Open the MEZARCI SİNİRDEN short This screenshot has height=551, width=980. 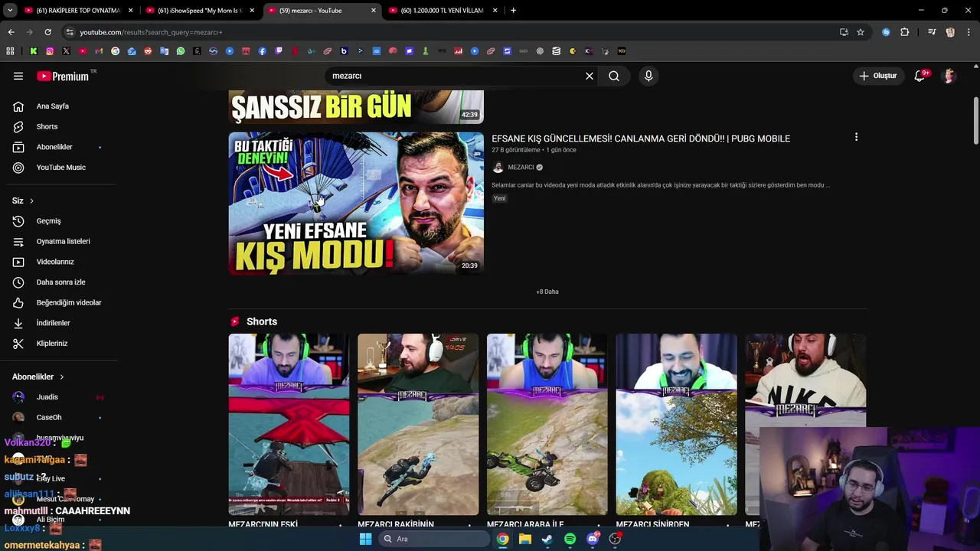[x=676, y=425]
